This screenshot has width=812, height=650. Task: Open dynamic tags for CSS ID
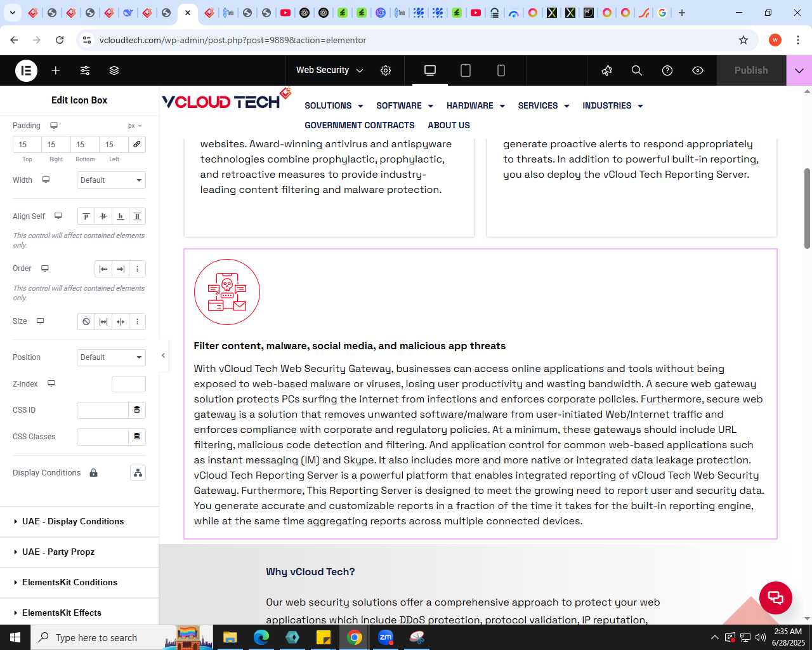[137, 410]
